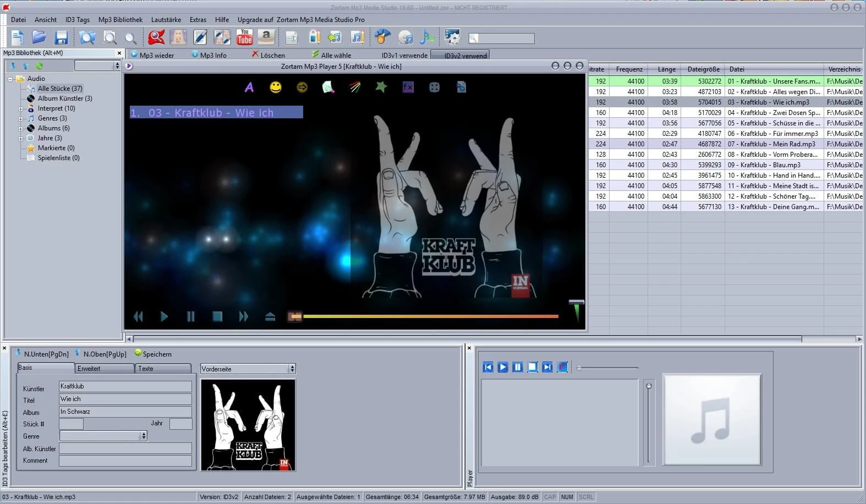Click the open folder toolbar icon
This screenshot has height=504, width=866.
tap(39, 37)
